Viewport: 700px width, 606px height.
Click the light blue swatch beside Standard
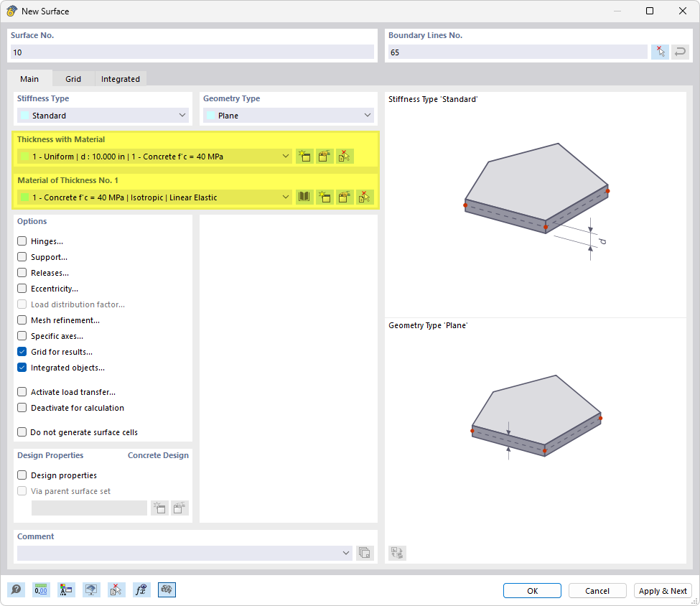tap(25, 115)
